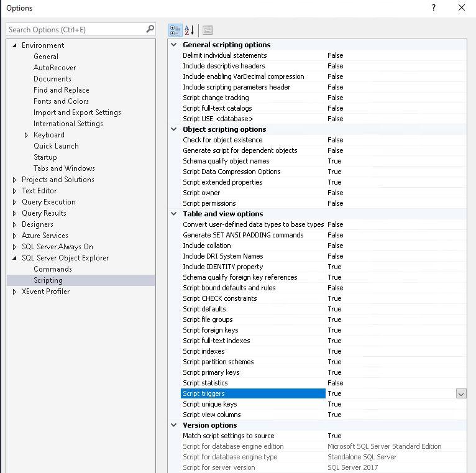Click the Help question mark button
This screenshot has height=473, width=476.
pos(434,7)
